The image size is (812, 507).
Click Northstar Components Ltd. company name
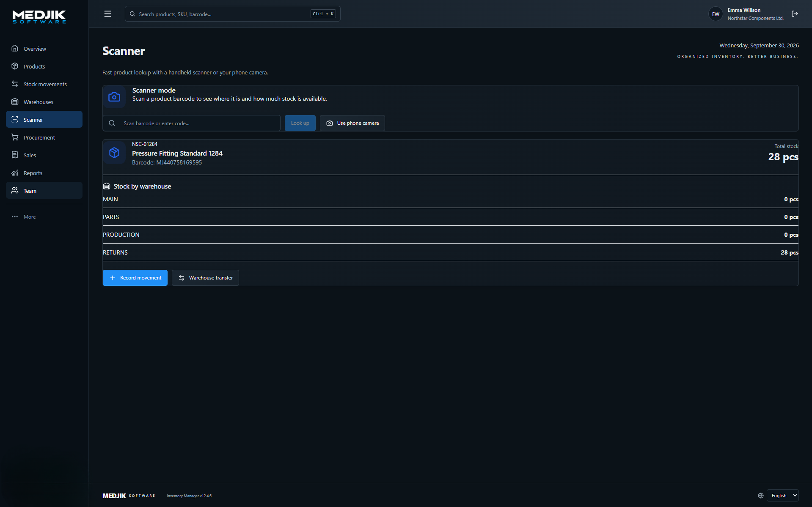tap(755, 18)
